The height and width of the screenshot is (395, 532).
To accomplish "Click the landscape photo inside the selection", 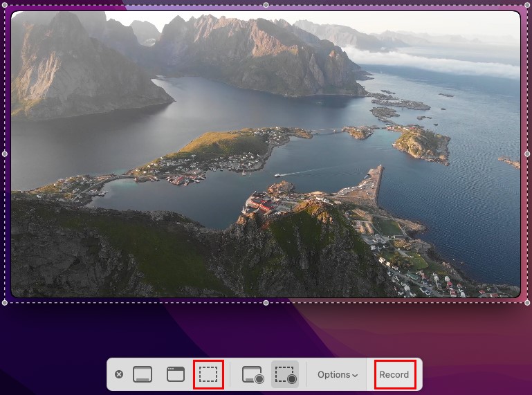I will click(266, 154).
